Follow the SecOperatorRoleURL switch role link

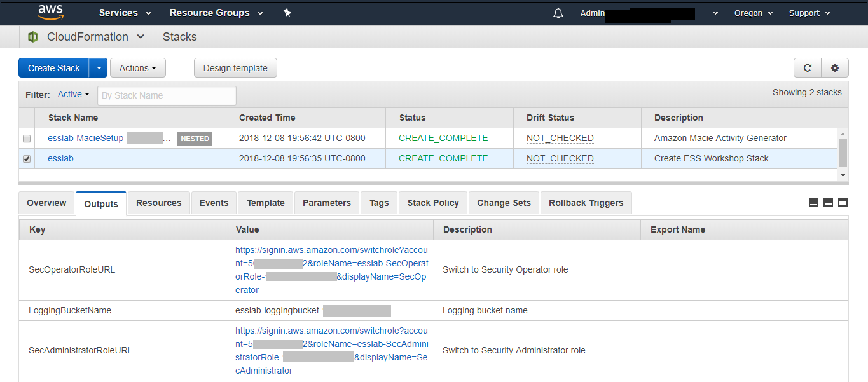331,269
